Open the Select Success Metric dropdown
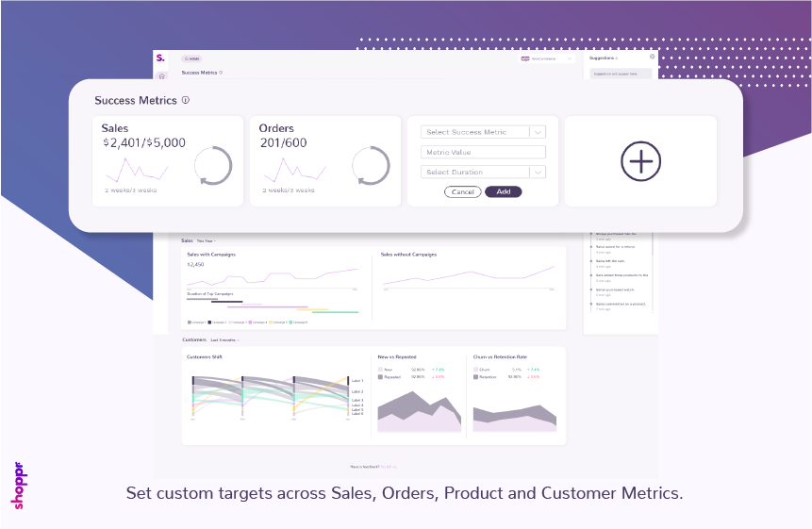This screenshot has height=529, width=812. coord(483,132)
